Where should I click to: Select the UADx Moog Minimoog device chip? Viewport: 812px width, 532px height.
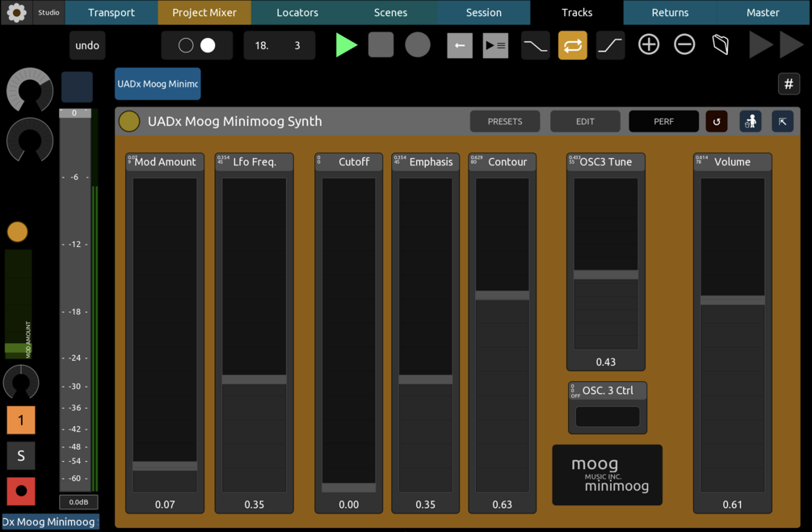tap(158, 84)
